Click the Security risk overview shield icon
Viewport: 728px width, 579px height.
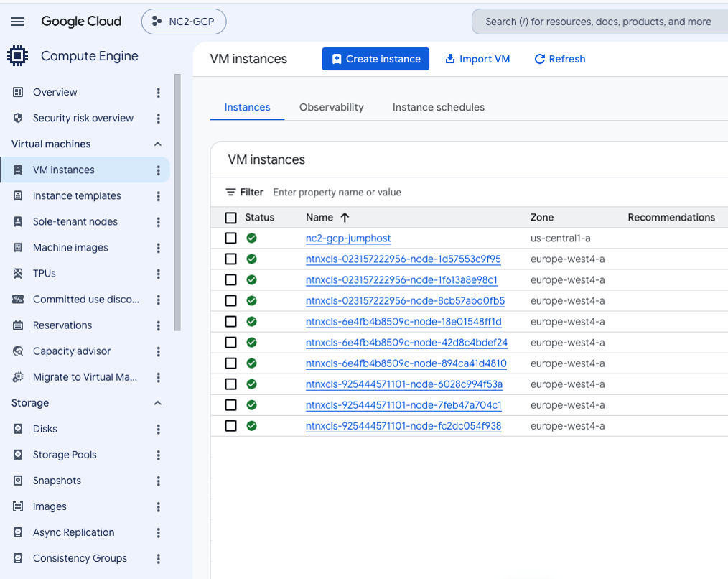pos(18,118)
